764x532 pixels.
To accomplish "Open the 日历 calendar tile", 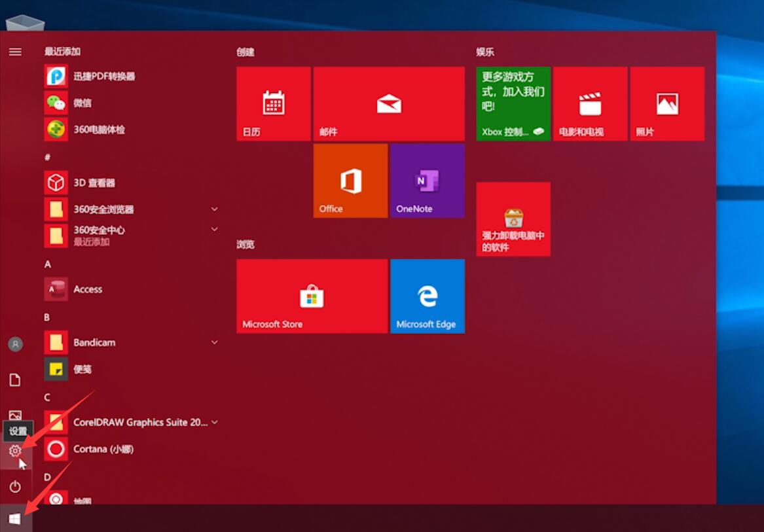I will point(274,104).
